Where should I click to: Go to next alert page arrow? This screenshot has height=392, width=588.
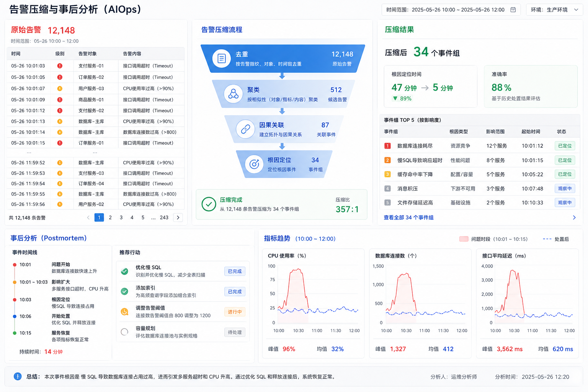coord(178,217)
